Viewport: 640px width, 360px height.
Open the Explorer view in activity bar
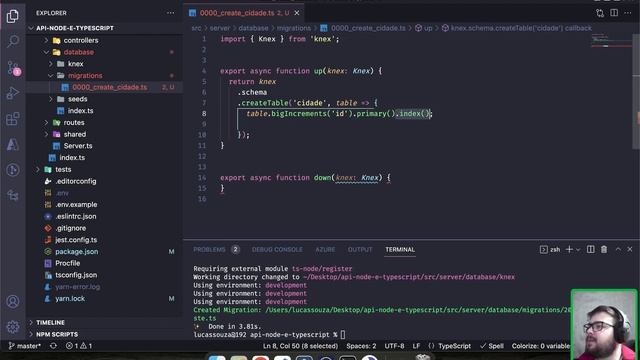[x=13, y=16]
